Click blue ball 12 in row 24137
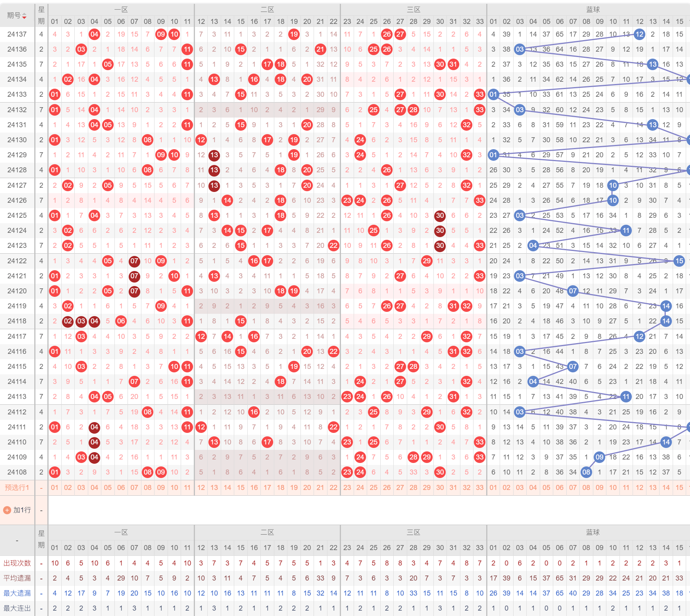 coord(640,34)
